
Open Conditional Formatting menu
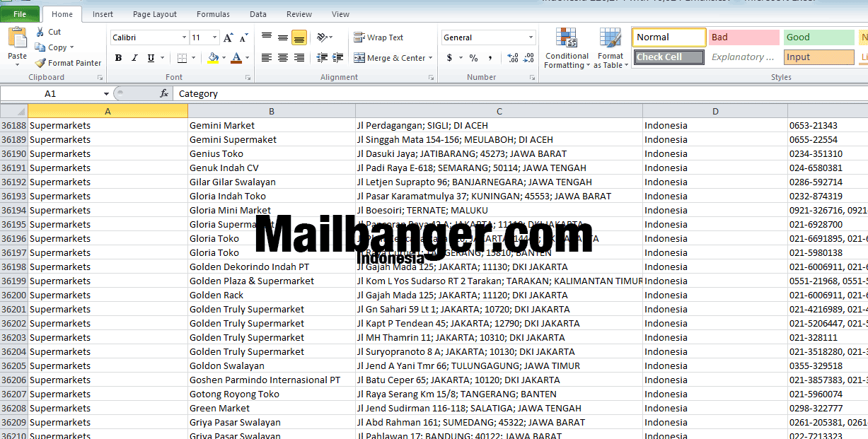(x=566, y=48)
